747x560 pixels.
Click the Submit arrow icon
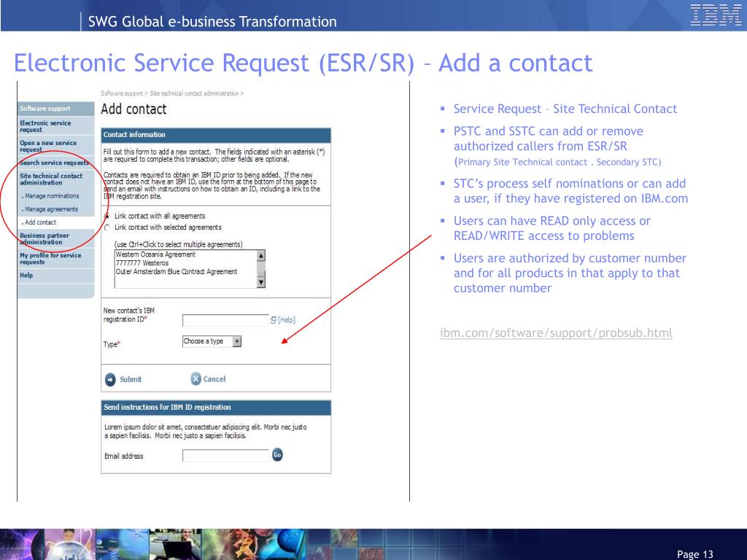coord(110,379)
